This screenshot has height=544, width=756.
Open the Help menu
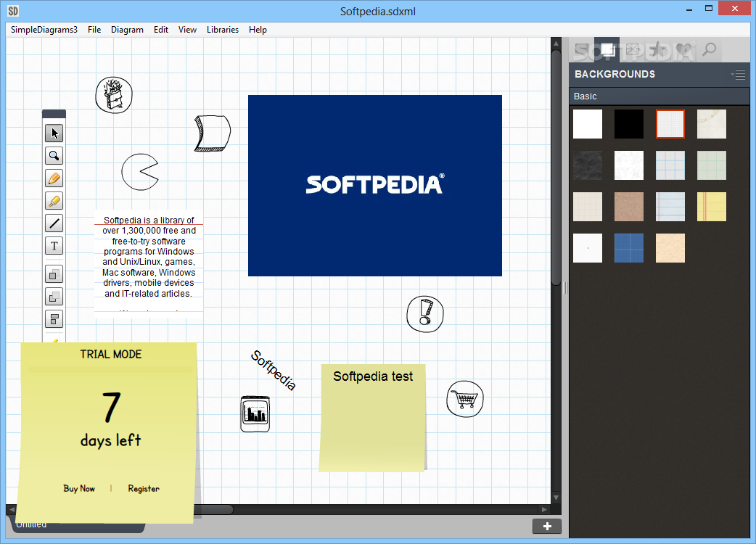(x=258, y=30)
